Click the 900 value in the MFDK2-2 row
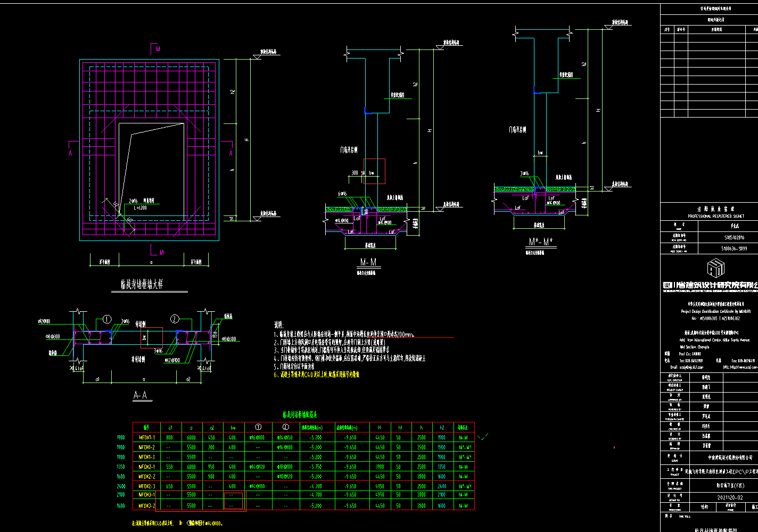The width and height of the screenshot is (758, 532). 211,477
